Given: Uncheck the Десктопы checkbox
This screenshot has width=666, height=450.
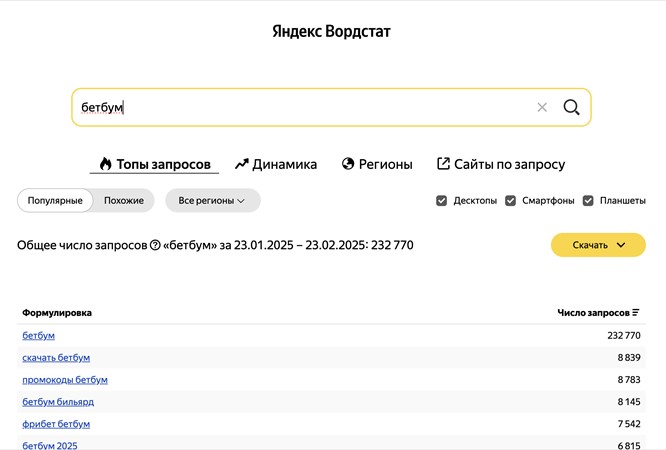Looking at the screenshot, I should (442, 201).
